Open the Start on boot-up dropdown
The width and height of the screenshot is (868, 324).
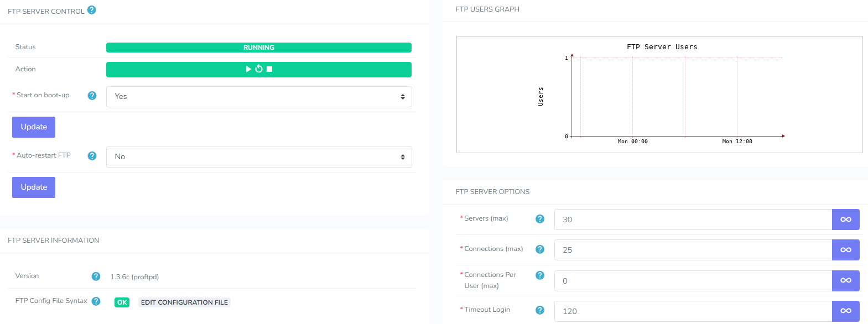tap(259, 97)
